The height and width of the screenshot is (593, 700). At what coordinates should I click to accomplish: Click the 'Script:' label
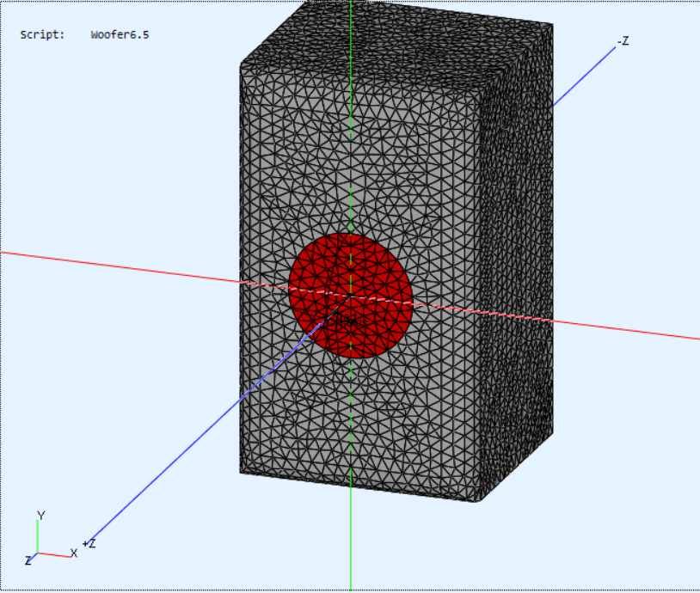pyautogui.click(x=42, y=34)
